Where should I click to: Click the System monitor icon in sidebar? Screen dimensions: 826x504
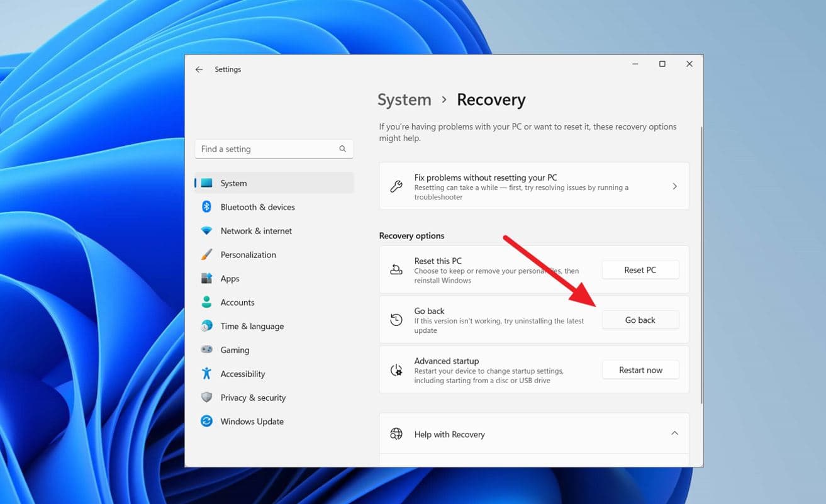(x=206, y=183)
